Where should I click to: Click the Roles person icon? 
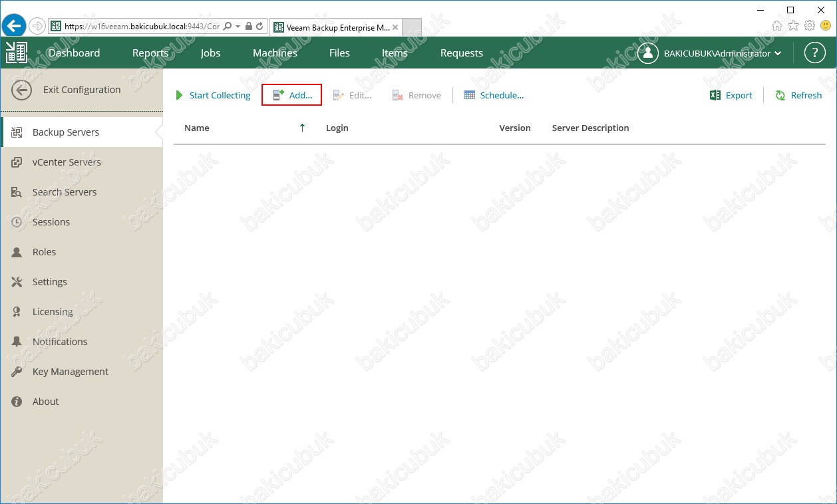17,252
